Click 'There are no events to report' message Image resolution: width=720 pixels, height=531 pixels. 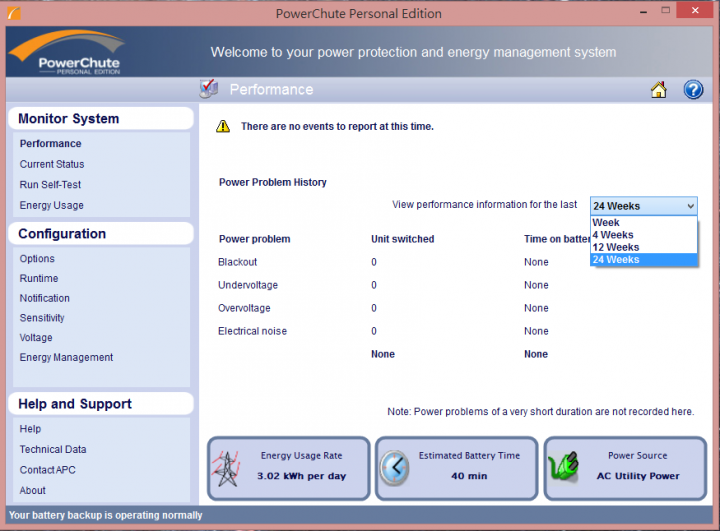click(338, 126)
